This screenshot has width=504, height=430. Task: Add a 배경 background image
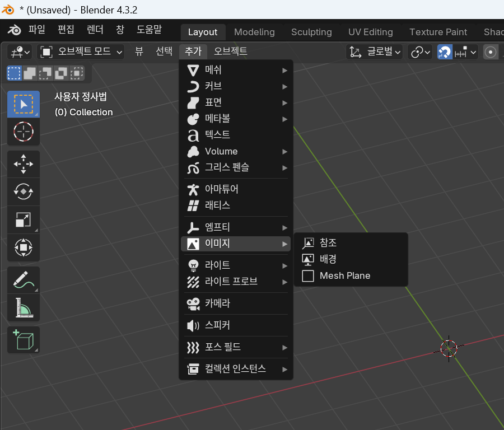point(351,259)
